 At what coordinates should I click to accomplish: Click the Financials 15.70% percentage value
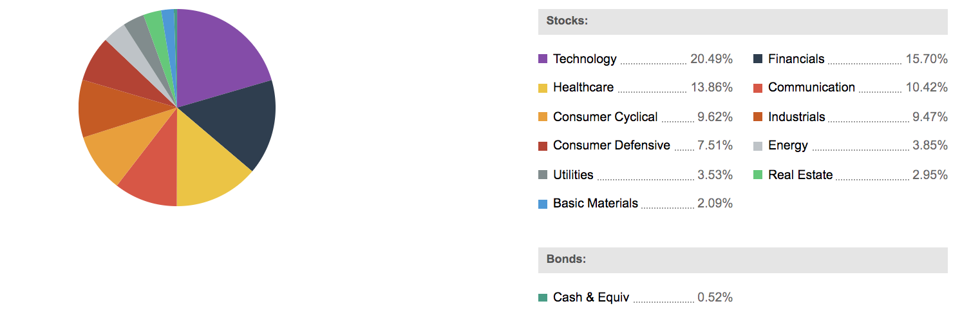tap(927, 59)
